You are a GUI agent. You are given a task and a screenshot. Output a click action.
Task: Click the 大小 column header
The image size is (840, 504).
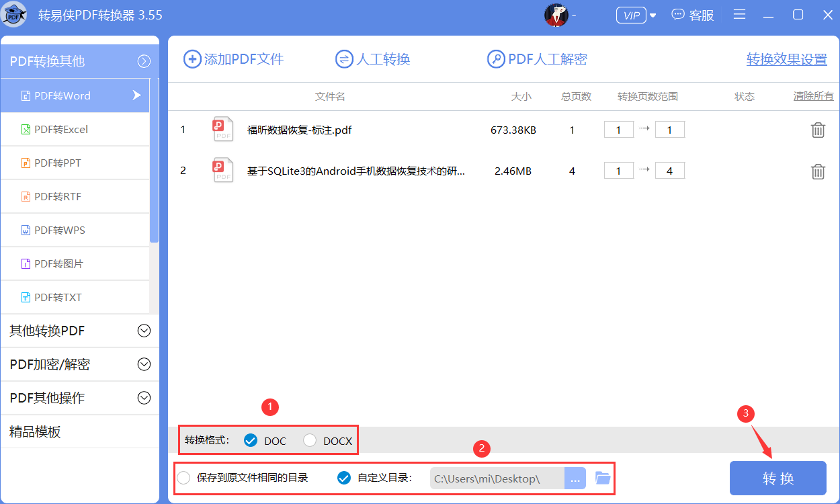pos(521,97)
